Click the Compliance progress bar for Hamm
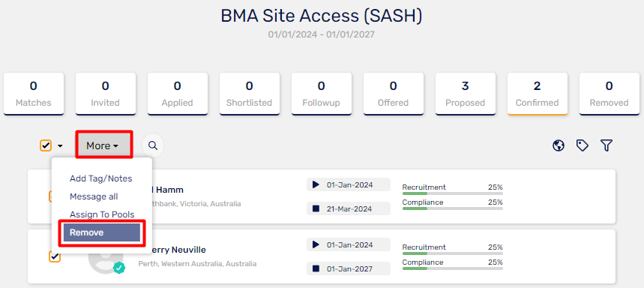 452,208
